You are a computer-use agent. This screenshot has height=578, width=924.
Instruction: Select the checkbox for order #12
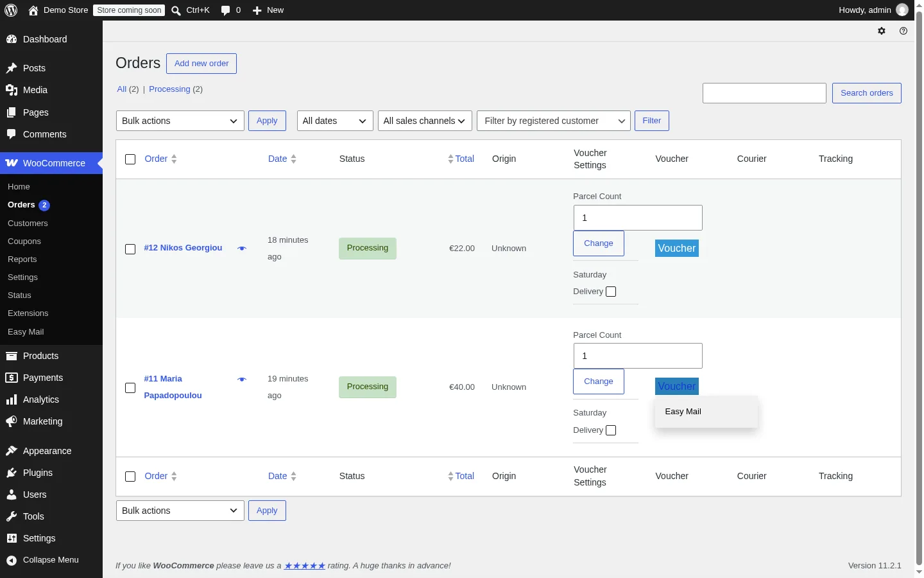click(x=130, y=249)
